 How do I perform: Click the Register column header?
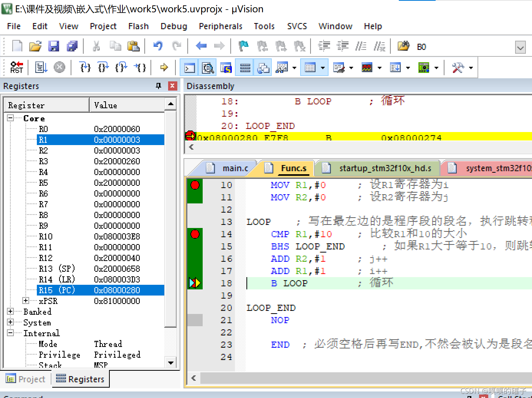pyautogui.click(x=47, y=105)
